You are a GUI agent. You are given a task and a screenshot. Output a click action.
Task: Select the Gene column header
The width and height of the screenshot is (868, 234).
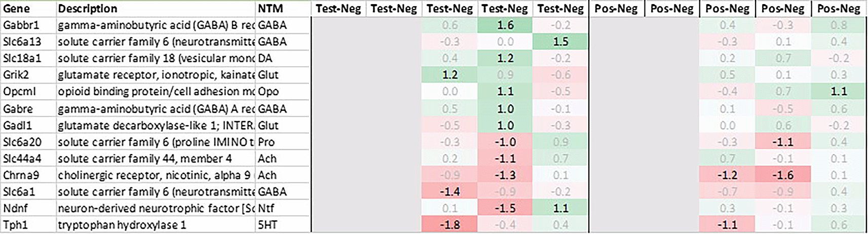[x=28, y=9]
